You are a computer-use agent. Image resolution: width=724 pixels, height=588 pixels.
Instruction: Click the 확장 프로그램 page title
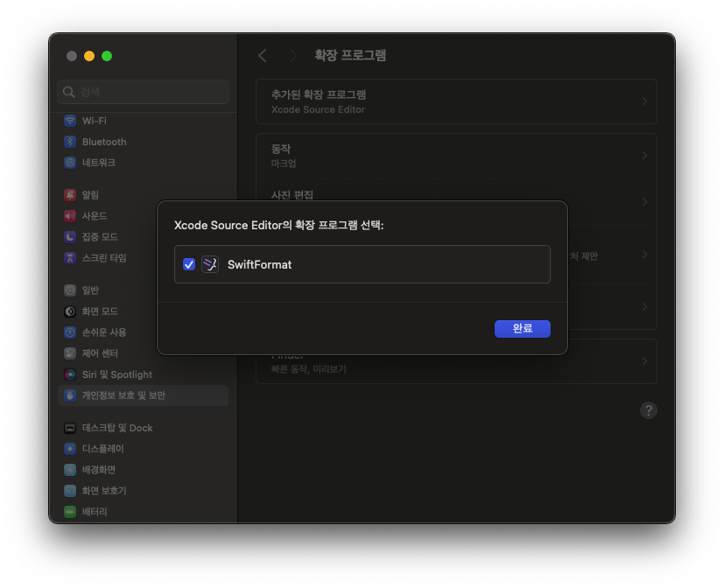(x=350, y=55)
